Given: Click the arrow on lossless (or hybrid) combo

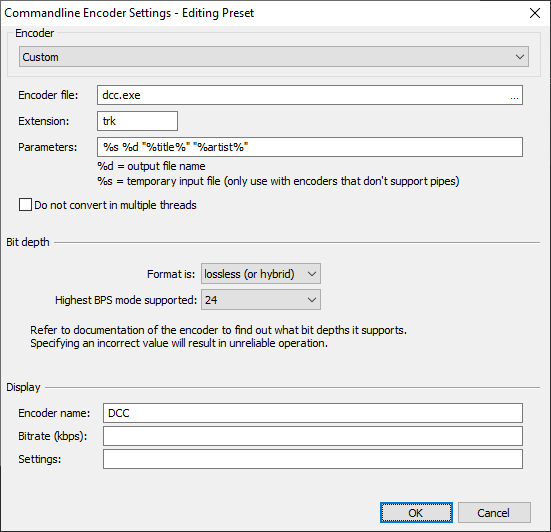Looking at the screenshot, I should 312,274.
